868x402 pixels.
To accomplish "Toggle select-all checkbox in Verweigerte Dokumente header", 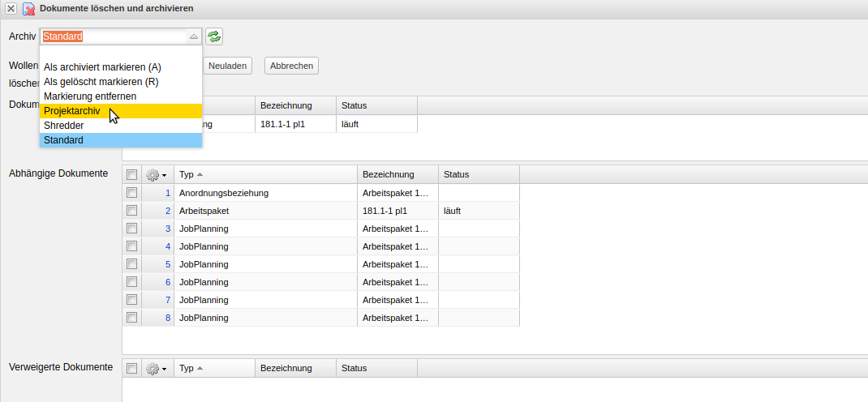I will 131,368.
